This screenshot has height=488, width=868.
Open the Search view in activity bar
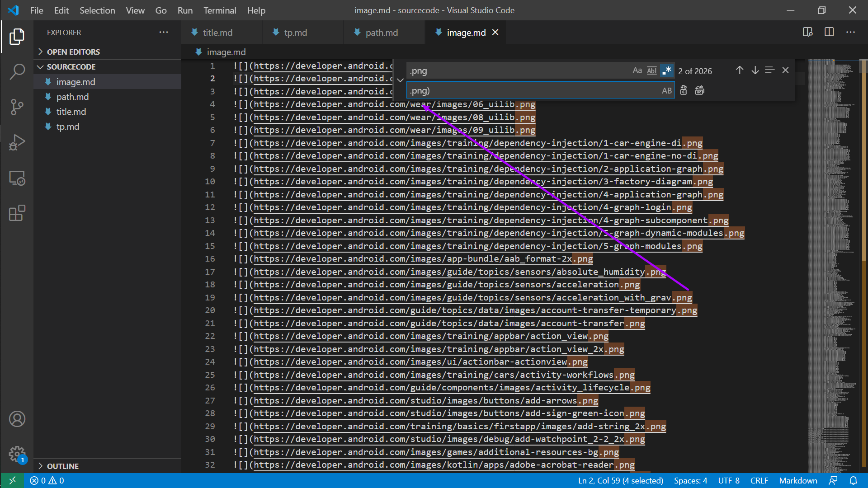(17, 71)
